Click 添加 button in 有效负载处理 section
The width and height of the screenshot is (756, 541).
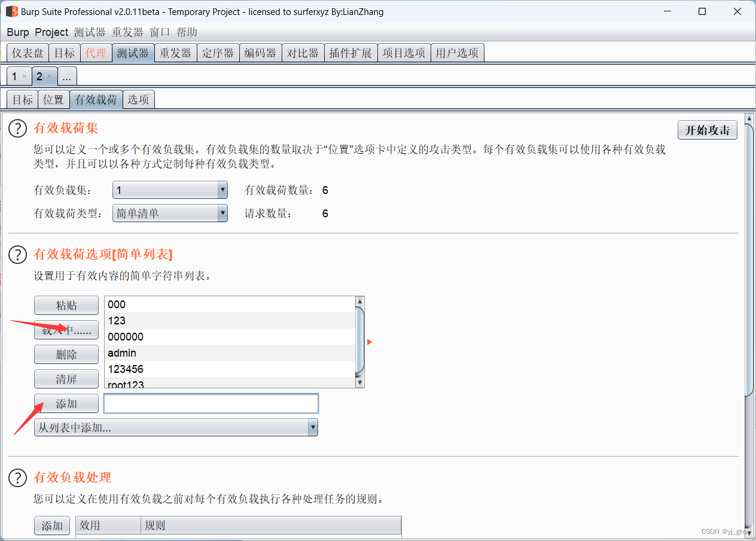[x=52, y=525]
